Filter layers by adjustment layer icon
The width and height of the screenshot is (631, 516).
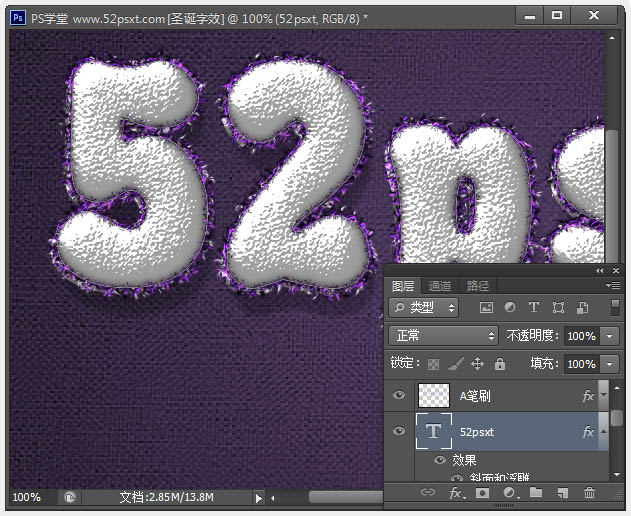509,308
